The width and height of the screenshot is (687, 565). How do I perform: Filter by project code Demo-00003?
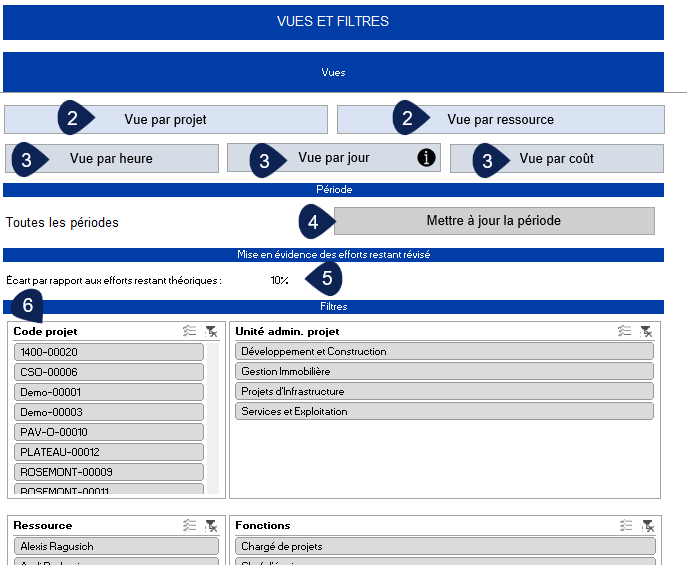[x=109, y=412]
